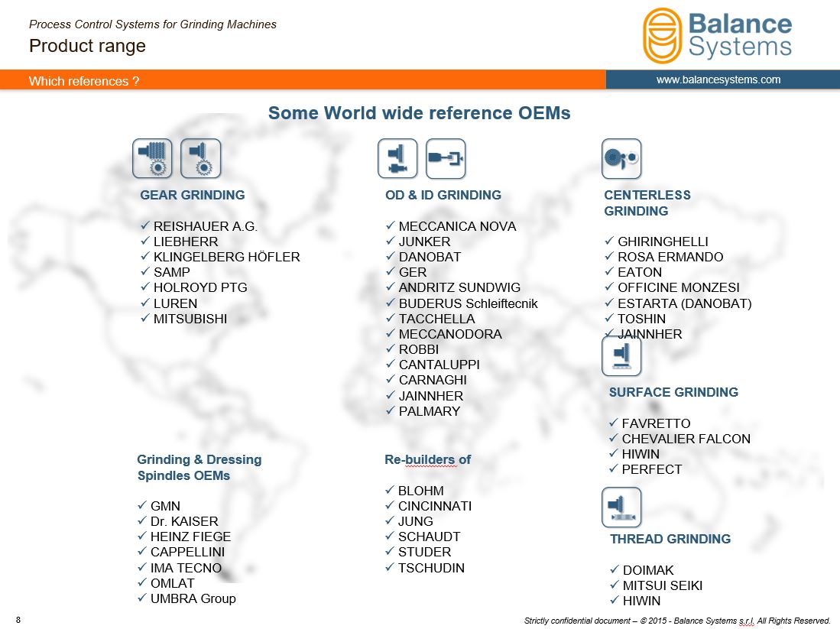
Task: Click the Balance Systems logo
Action: coord(717,36)
